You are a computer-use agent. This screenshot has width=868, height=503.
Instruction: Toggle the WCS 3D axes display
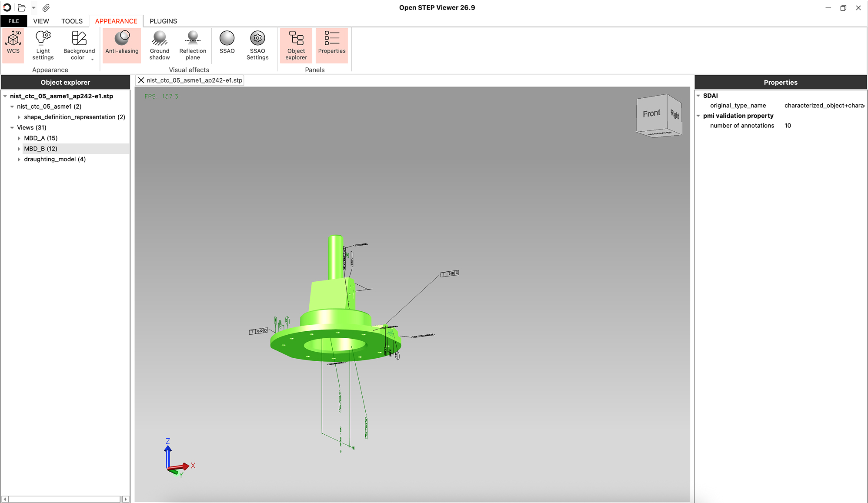point(13,44)
